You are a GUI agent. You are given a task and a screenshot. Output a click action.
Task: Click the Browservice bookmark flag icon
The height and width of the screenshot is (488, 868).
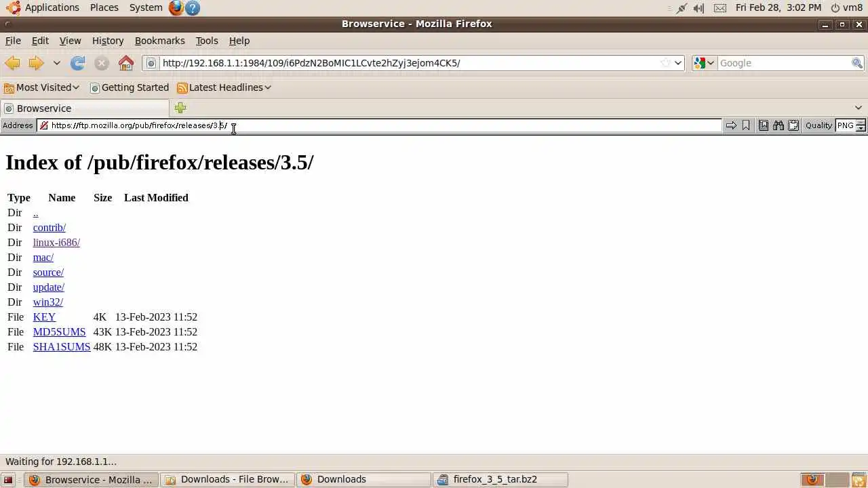(746, 125)
